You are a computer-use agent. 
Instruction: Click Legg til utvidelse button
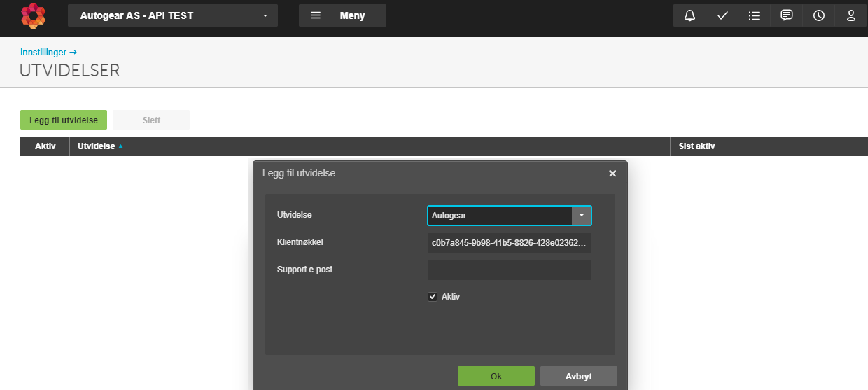click(x=64, y=120)
